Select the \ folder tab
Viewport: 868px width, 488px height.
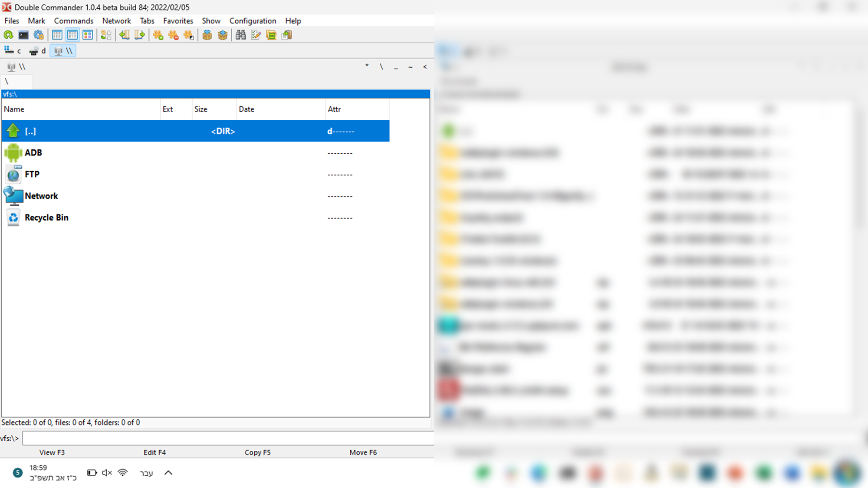click(16, 82)
